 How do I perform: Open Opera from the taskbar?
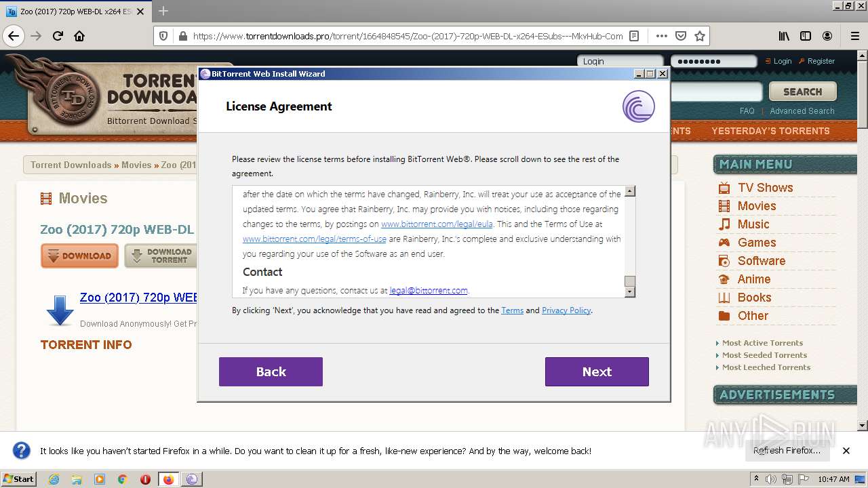point(145,479)
